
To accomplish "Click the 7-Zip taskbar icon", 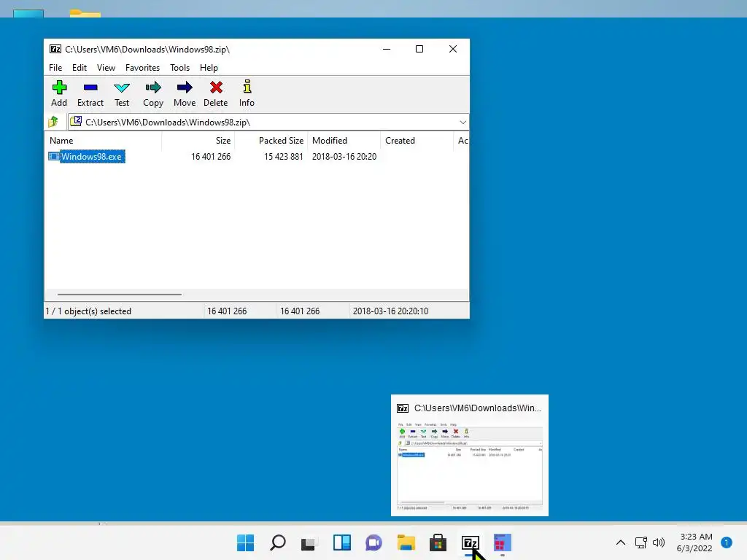I will (471, 542).
